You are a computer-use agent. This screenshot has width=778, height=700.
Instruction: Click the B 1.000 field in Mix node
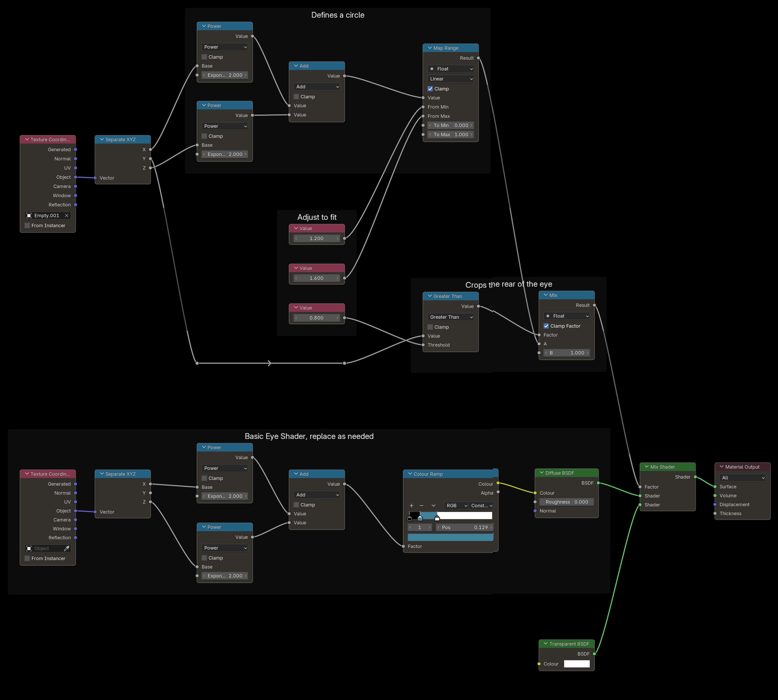[566, 353]
